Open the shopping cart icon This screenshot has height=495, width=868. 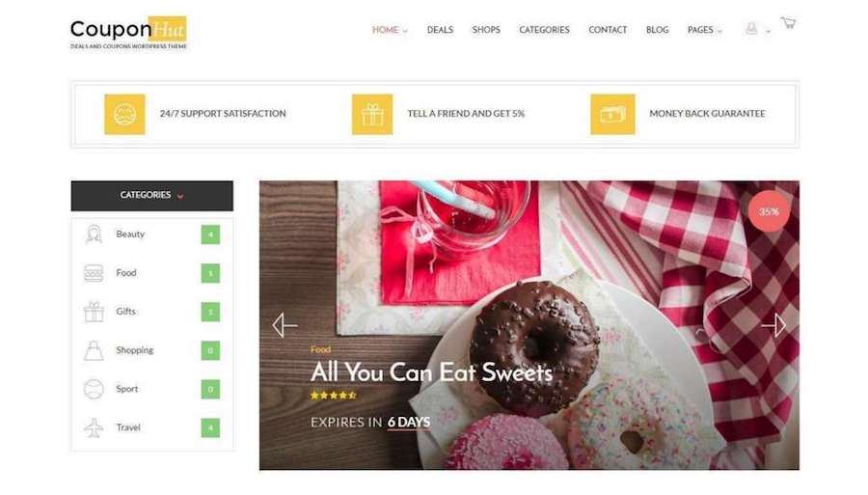[x=788, y=23]
